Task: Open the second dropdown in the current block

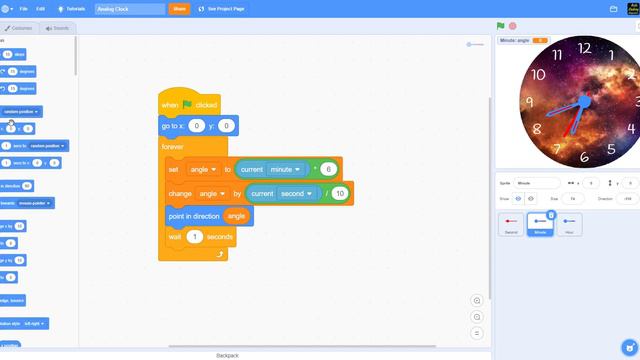Action: 297,193
